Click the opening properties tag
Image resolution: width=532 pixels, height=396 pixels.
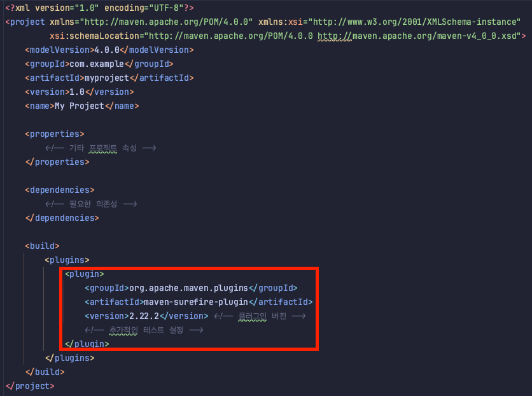coord(54,134)
